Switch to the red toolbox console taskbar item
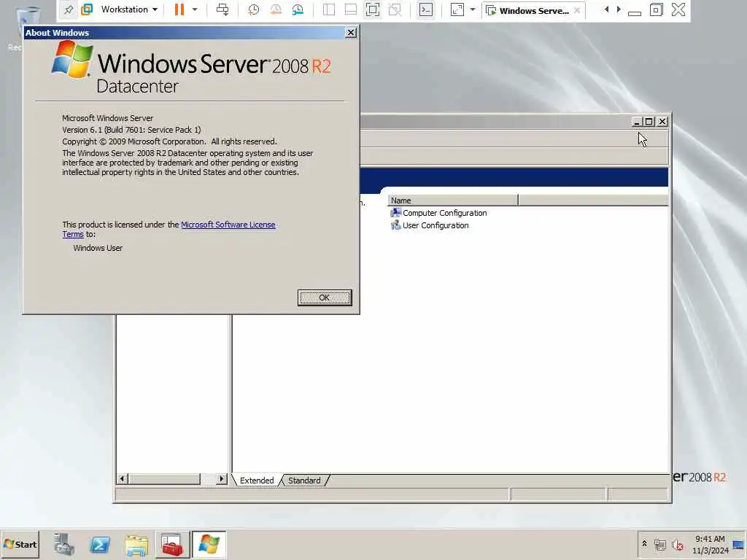The width and height of the screenshot is (747, 560). tap(172, 544)
